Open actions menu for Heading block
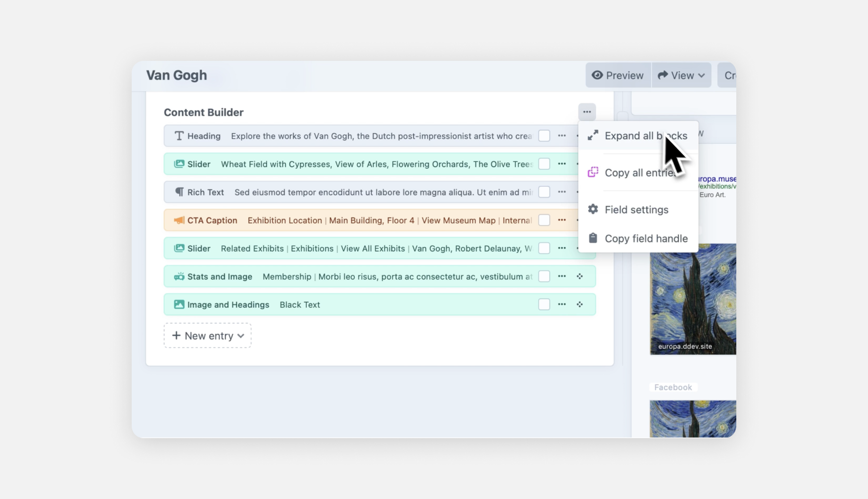 562,136
